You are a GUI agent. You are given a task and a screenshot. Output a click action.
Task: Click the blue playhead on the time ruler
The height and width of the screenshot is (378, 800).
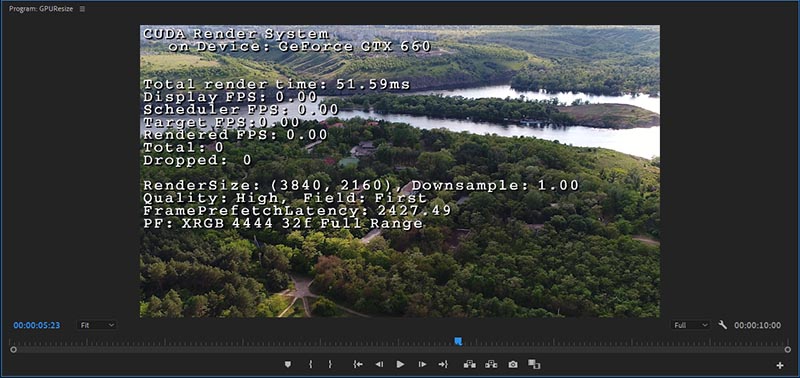[x=458, y=341]
